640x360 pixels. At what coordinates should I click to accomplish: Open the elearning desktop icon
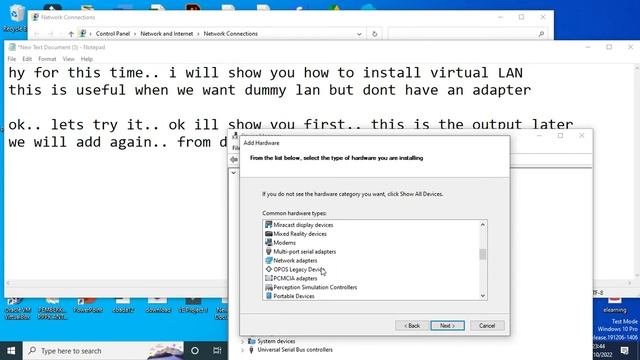[615, 306]
